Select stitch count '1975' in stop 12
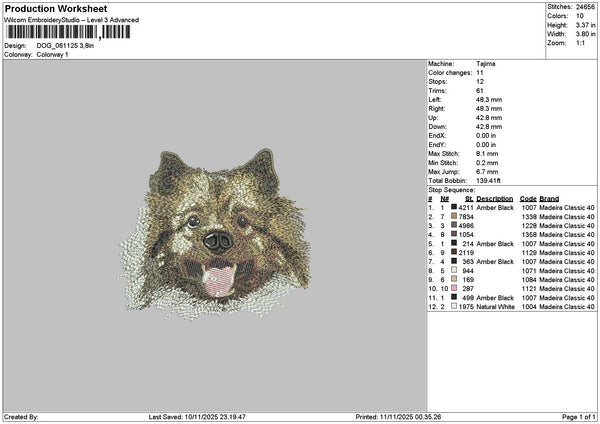Image resolution: width=600 pixels, height=424 pixels. click(x=466, y=307)
